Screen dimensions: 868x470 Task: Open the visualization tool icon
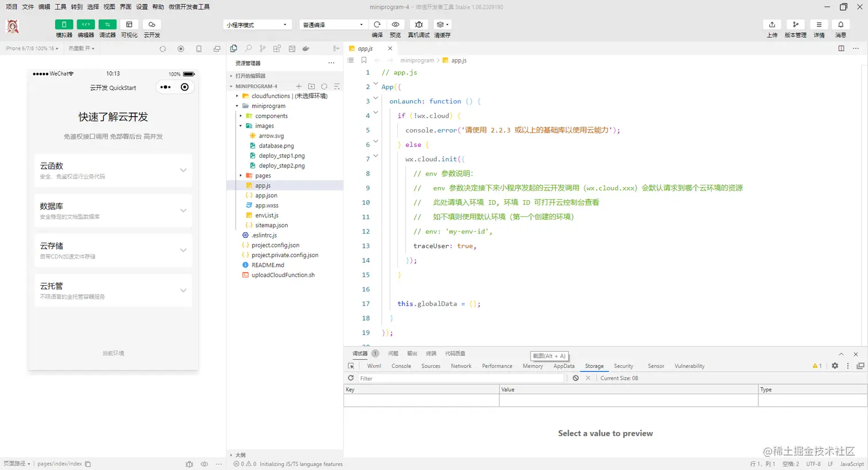[129, 25]
